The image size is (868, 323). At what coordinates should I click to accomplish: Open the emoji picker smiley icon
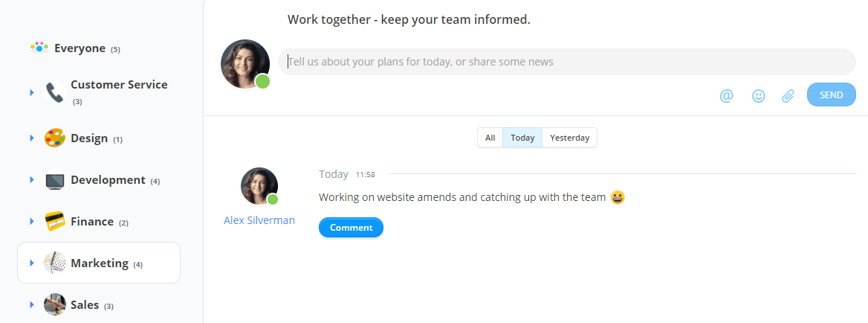[x=759, y=96]
